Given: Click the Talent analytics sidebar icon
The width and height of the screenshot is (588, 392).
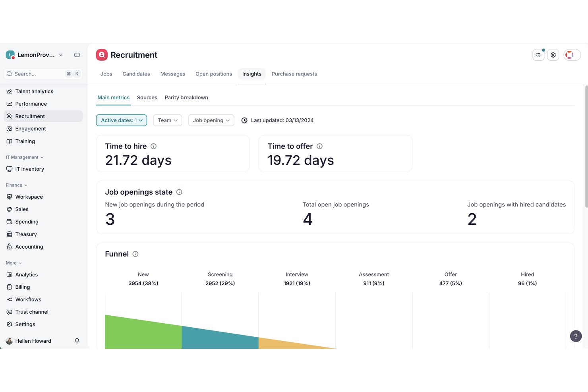Looking at the screenshot, I should tap(9, 91).
